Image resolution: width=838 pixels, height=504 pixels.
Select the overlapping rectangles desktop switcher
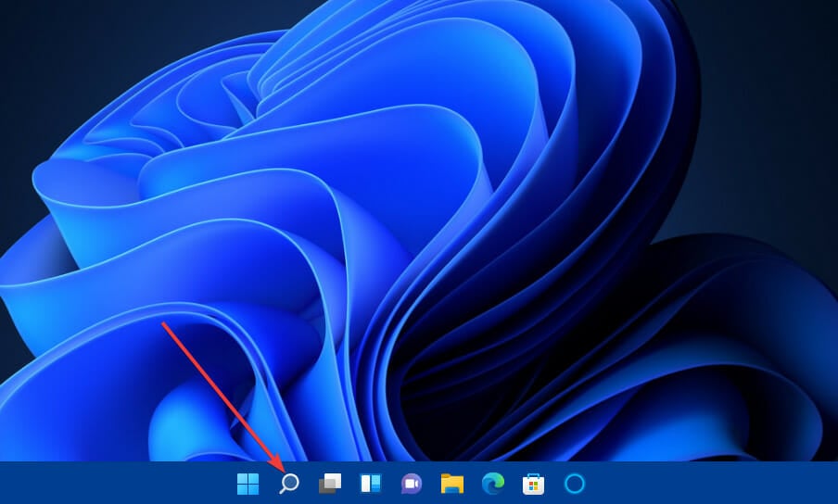point(330,484)
